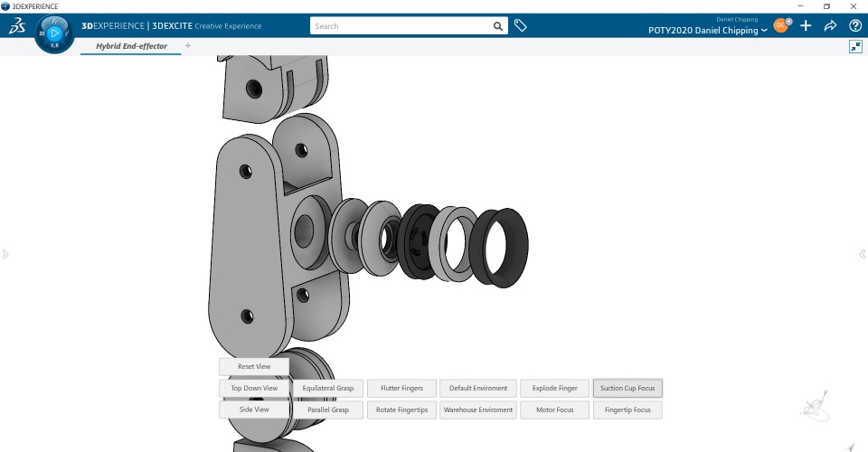Image resolution: width=868 pixels, height=452 pixels.
Task: Click the robot axis indicator
Action: pos(815,407)
